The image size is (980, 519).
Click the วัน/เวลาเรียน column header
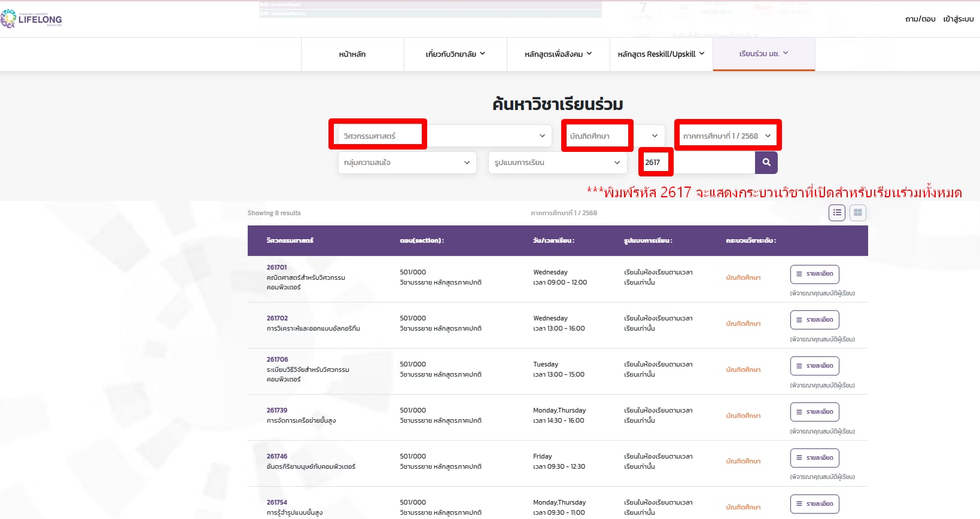[553, 240]
